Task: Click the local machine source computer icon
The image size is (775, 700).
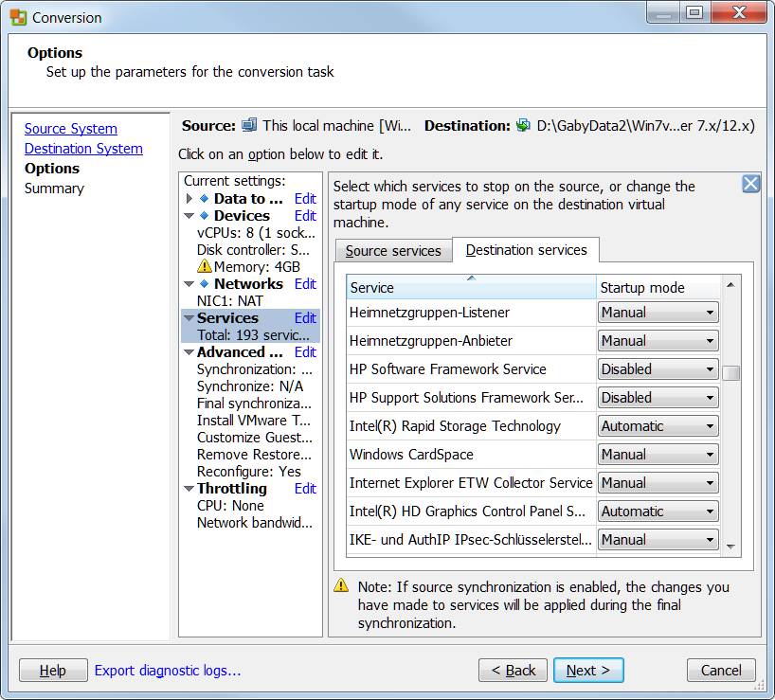Action: 249,125
